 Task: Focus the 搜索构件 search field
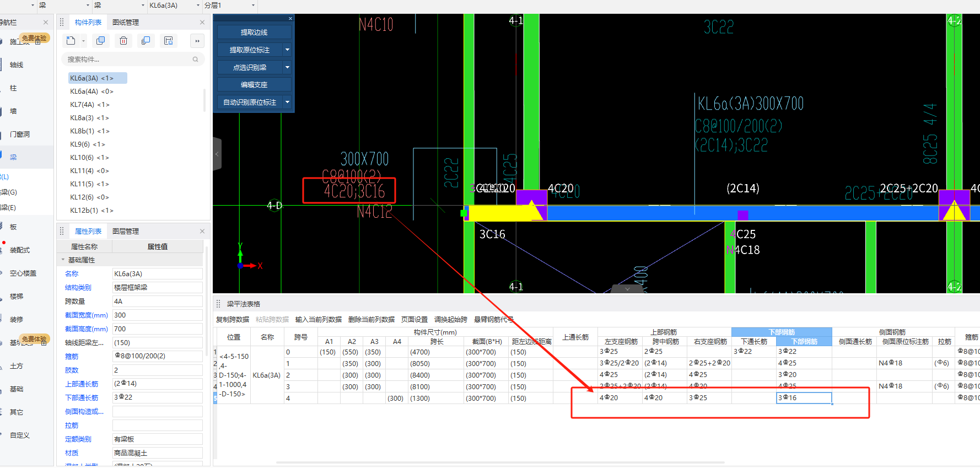[132, 60]
